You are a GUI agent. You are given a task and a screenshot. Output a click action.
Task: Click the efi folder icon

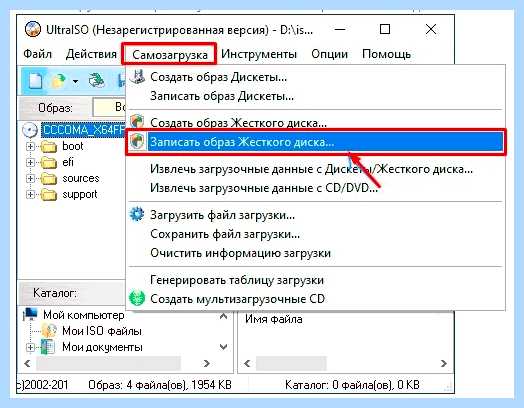pyautogui.click(x=49, y=162)
